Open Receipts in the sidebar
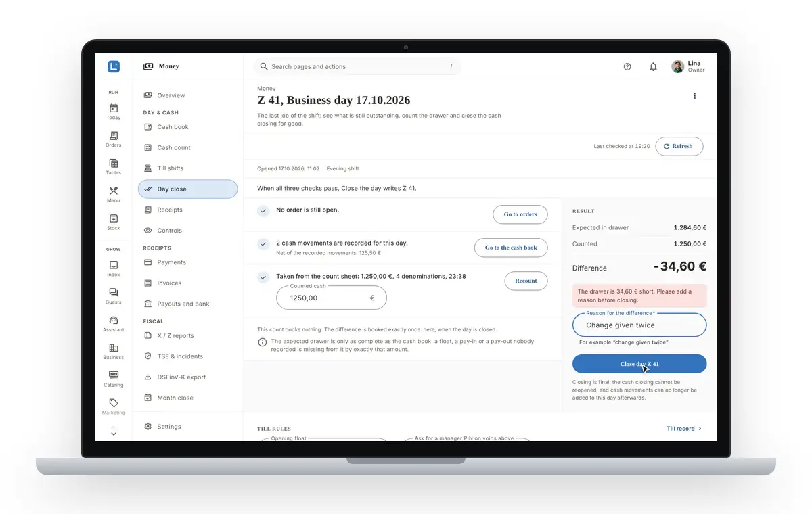Screen dimensions: 812x514 click(188, 210)
